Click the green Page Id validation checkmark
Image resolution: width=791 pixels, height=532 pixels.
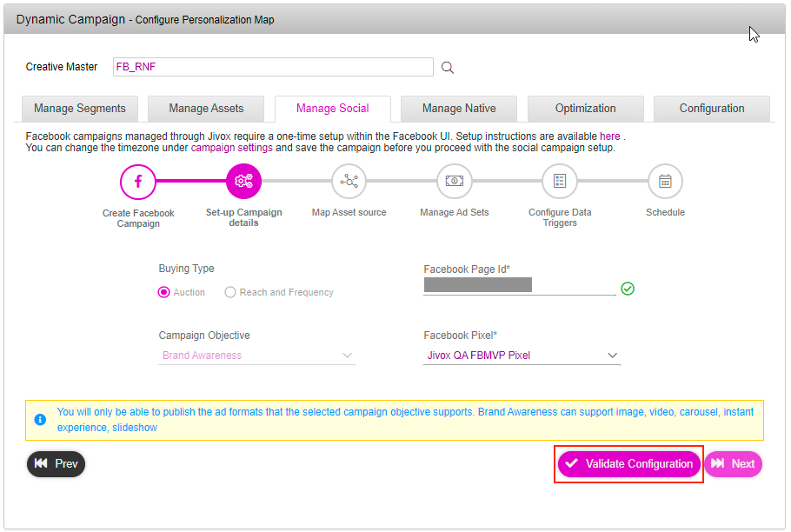pyautogui.click(x=628, y=289)
